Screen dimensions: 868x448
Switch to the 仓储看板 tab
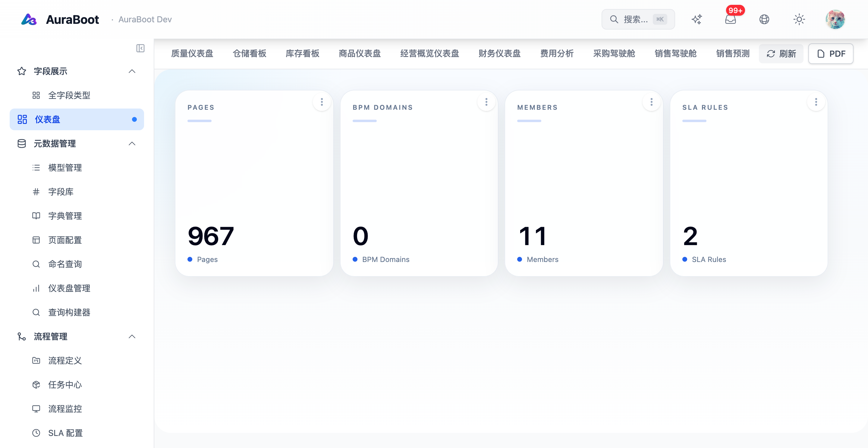[249, 54]
